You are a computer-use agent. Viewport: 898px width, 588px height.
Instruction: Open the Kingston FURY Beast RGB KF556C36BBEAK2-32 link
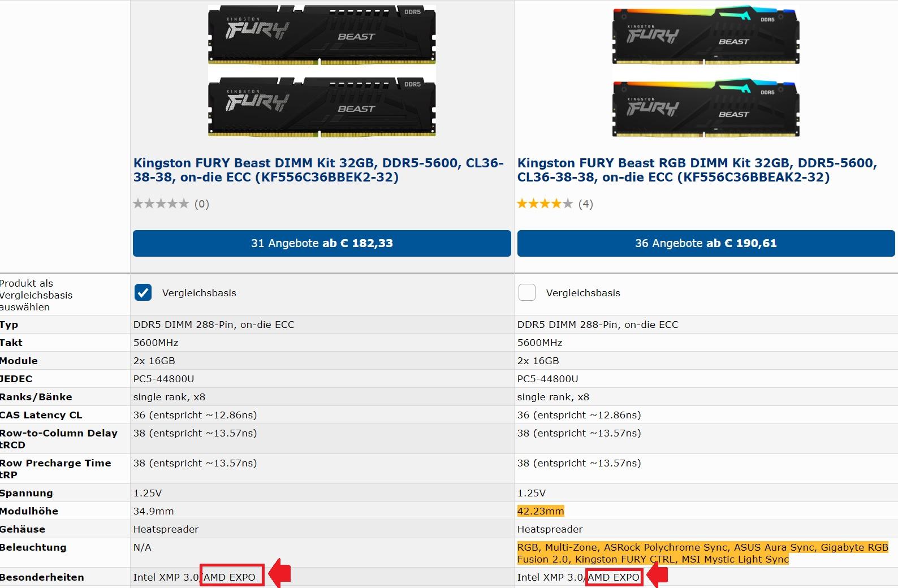coord(697,170)
